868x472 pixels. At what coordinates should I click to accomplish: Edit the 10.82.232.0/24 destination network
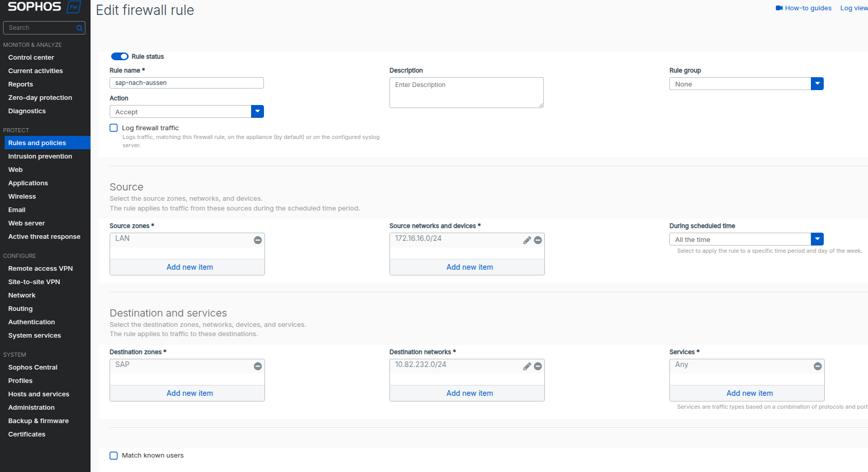tap(527, 366)
